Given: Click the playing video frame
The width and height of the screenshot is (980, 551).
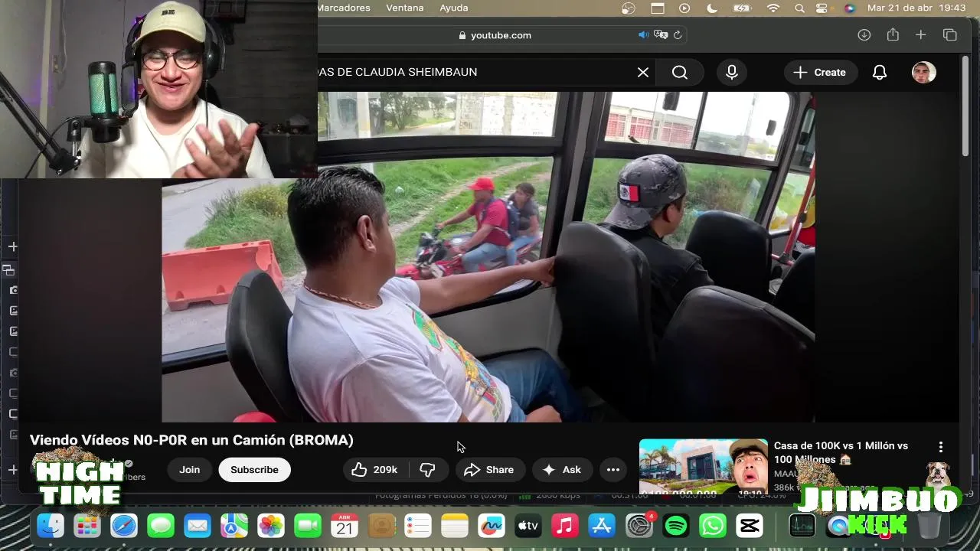Looking at the screenshot, I should coord(488,257).
